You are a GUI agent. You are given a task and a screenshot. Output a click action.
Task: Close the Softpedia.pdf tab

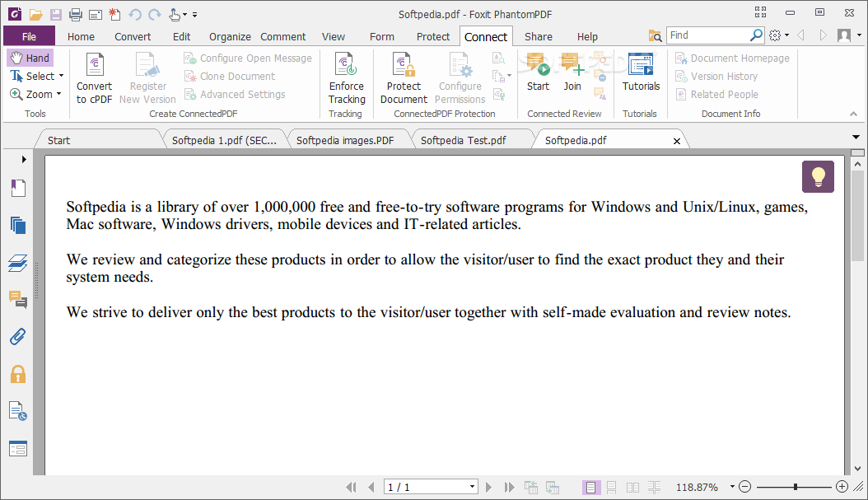tap(676, 141)
